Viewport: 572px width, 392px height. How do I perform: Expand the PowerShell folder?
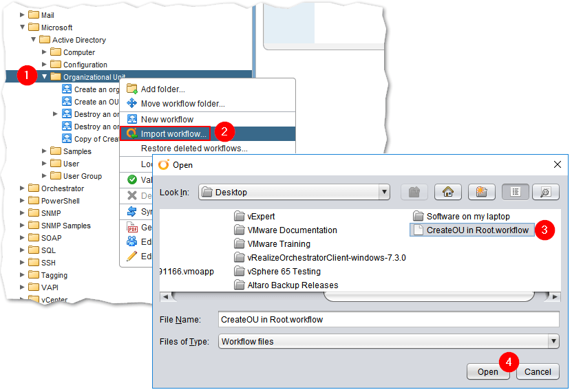click(x=22, y=200)
